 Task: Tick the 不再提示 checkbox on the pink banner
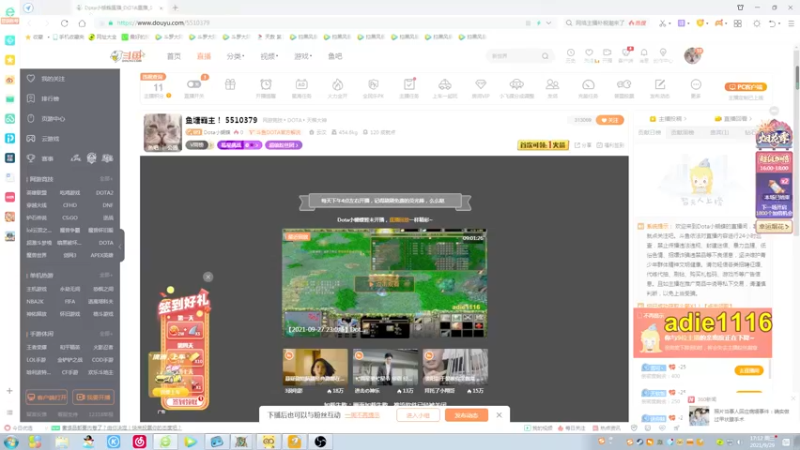[x=640, y=316]
